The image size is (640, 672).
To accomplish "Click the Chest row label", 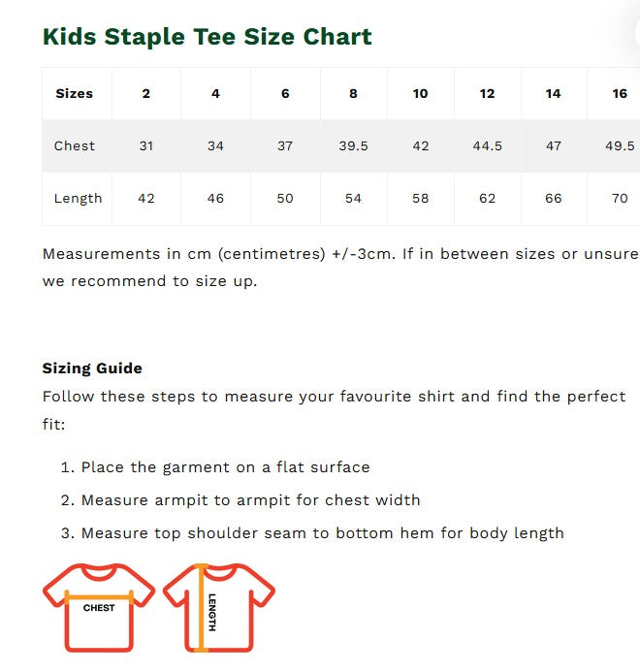I will pyautogui.click(x=75, y=146).
